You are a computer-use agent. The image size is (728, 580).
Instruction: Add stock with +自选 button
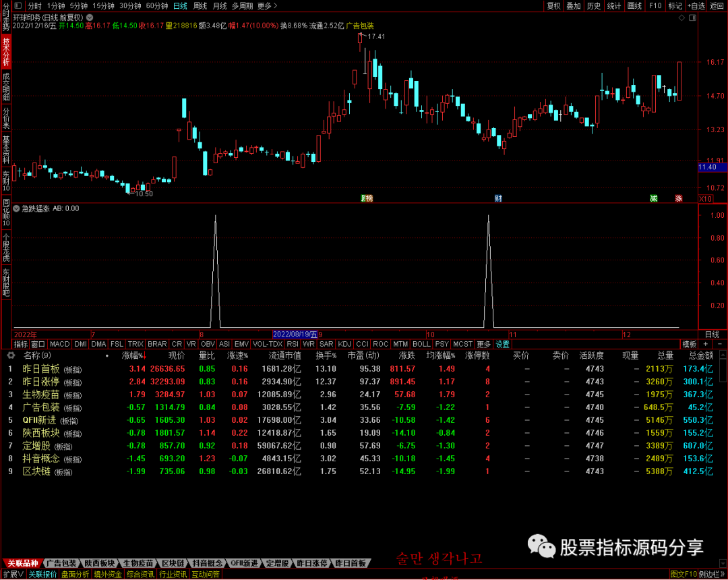coord(696,6)
